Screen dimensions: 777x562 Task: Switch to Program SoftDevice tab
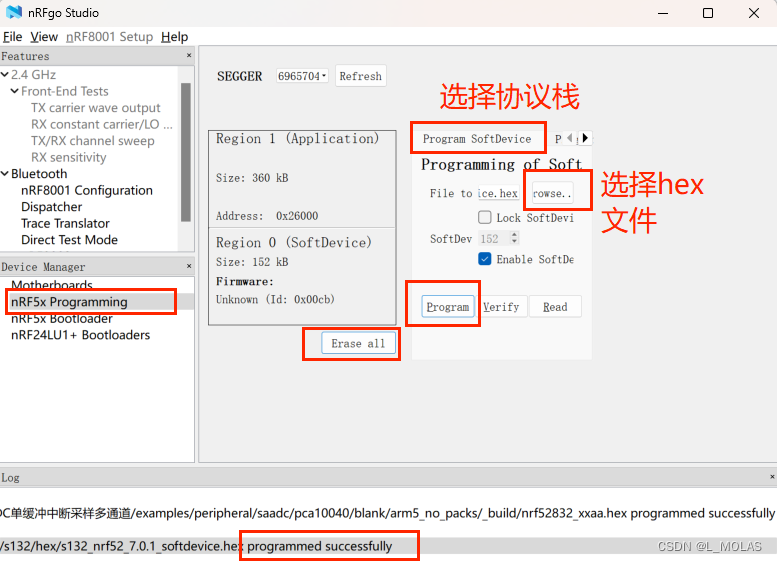(x=477, y=139)
